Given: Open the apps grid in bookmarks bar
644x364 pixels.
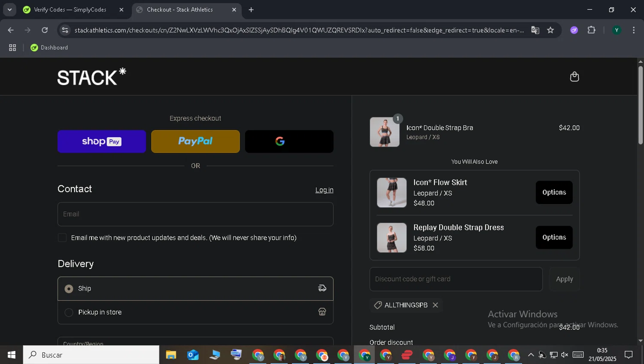Looking at the screenshot, I should [x=12, y=48].
